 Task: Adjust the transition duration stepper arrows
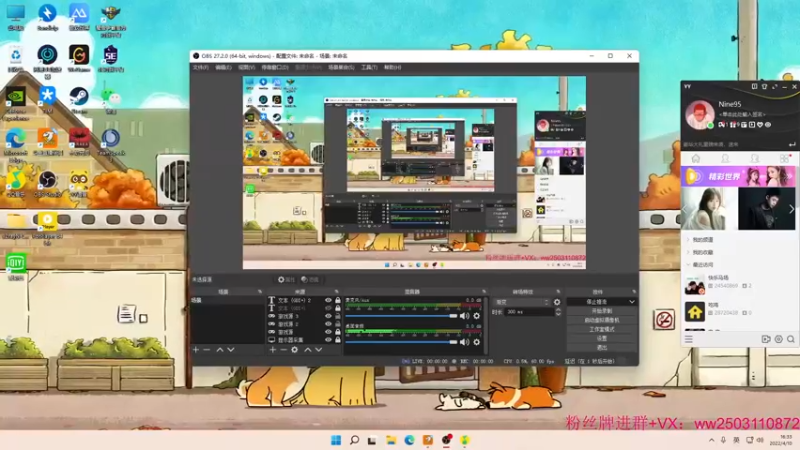(558, 312)
